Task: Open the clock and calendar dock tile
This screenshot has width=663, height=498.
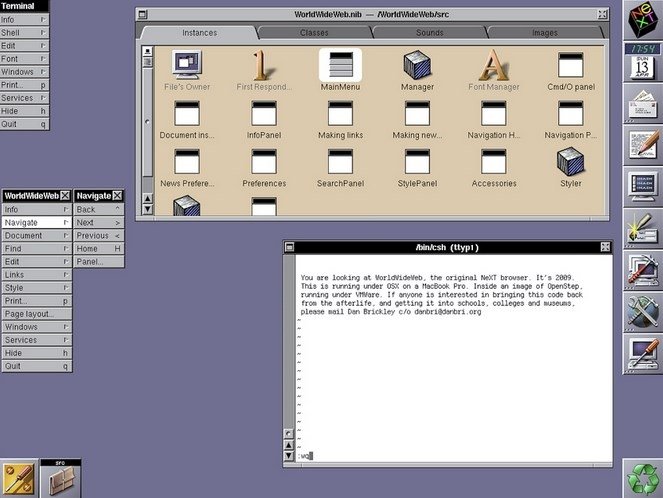Action: (x=642, y=61)
